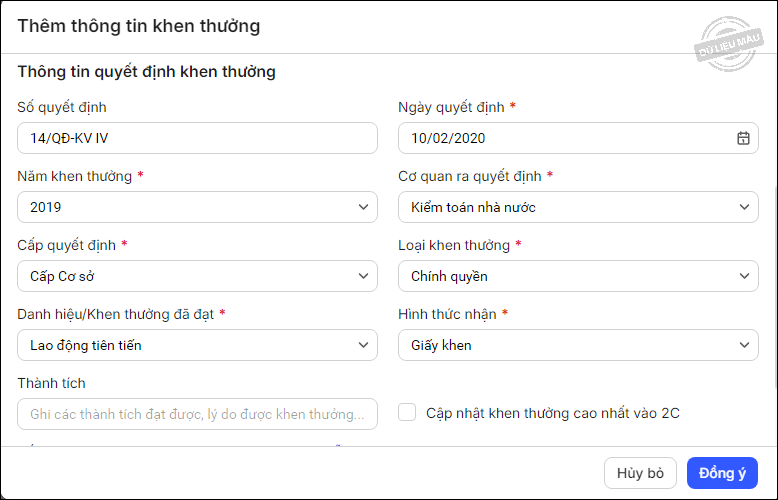Click chevron arrow in Cơ quan ra quyết định field
This screenshot has height=500, width=778.
point(743,207)
